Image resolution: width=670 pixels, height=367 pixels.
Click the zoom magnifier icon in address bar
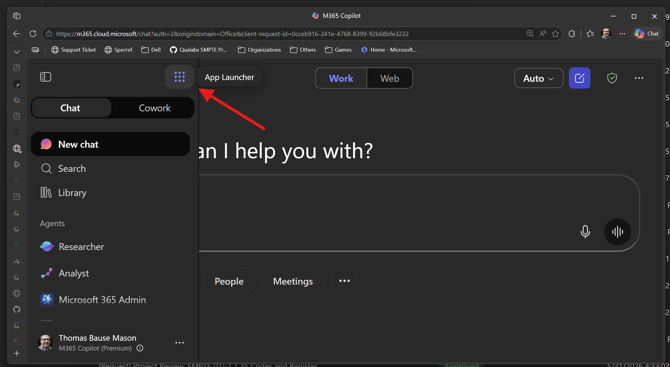click(x=530, y=34)
